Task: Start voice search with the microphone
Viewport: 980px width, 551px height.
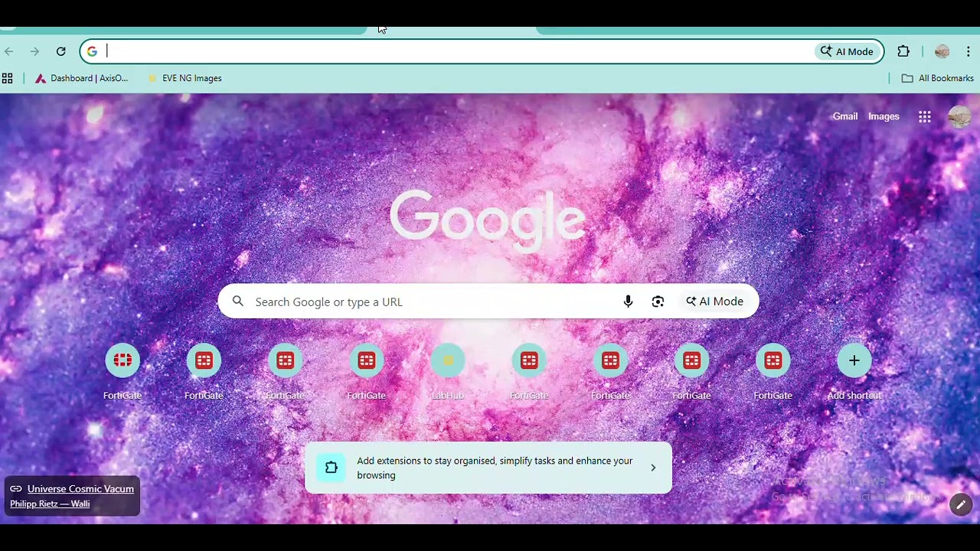Action: [x=628, y=302]
